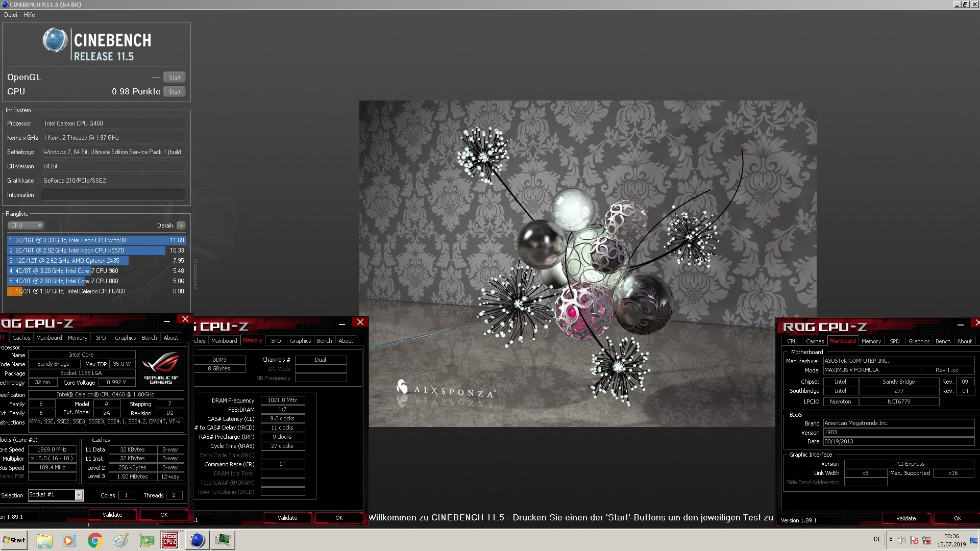Open the volume speaker tray icon
This screenshot has width=980, height=551.
(902, 540)
